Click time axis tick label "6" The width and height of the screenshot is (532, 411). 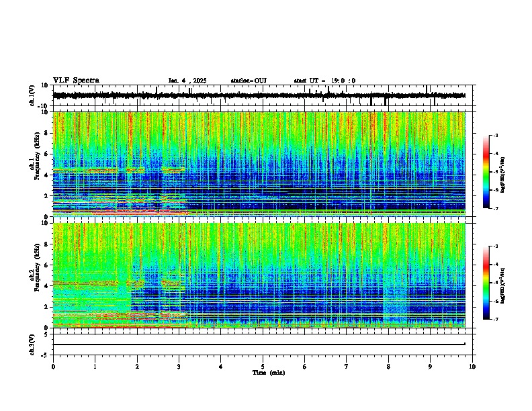[x=305, y=367]
